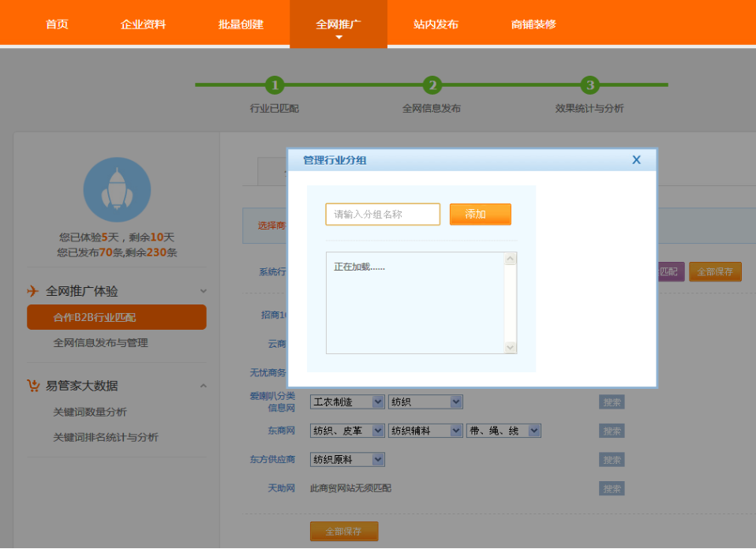
Task: Open the 纺织原料 dropdown for 东方供应商
Action: [x=377, y=460]
